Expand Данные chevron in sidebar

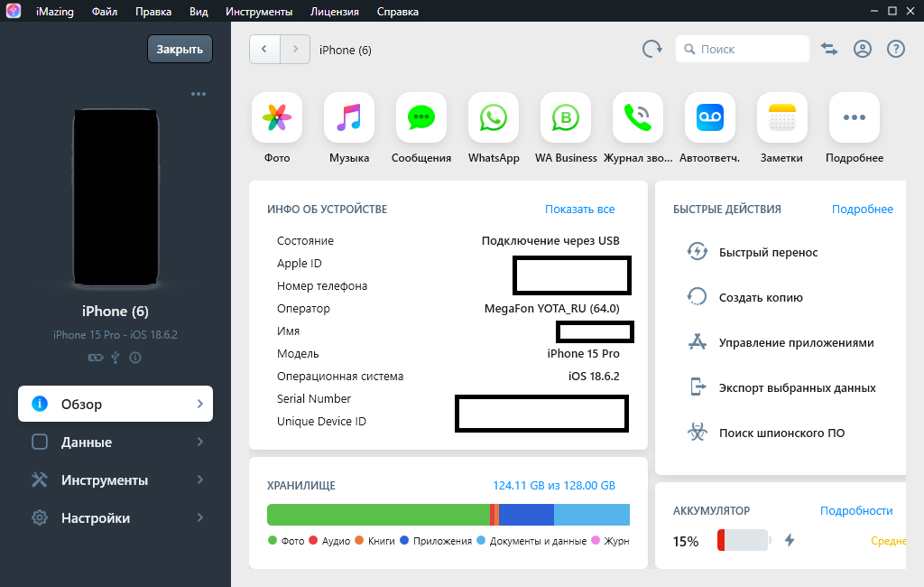click(x=199, y=442)
